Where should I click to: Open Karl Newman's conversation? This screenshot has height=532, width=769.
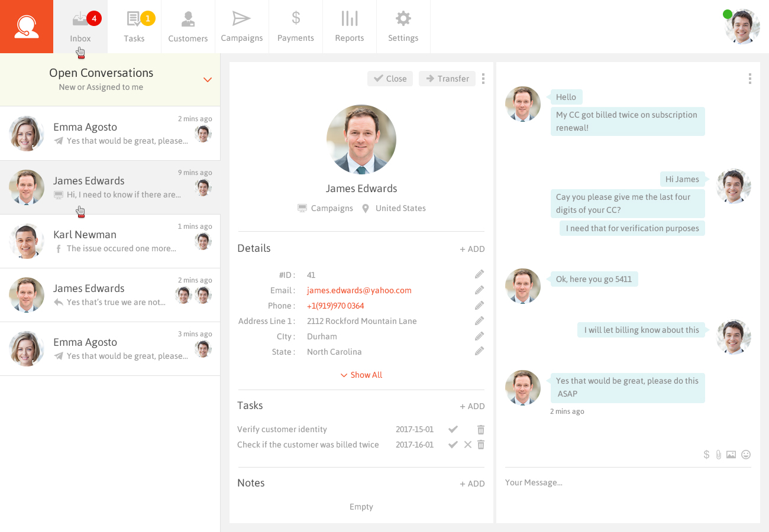(110, 241)
